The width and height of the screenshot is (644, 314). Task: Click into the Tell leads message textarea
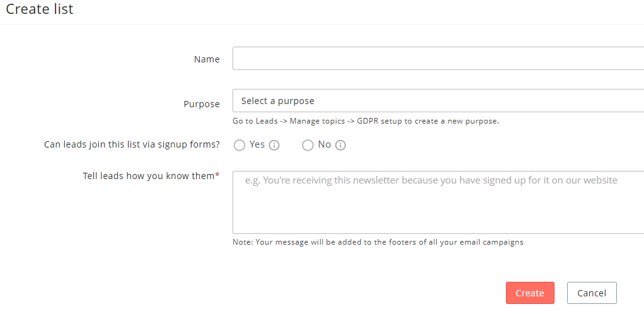438,208
